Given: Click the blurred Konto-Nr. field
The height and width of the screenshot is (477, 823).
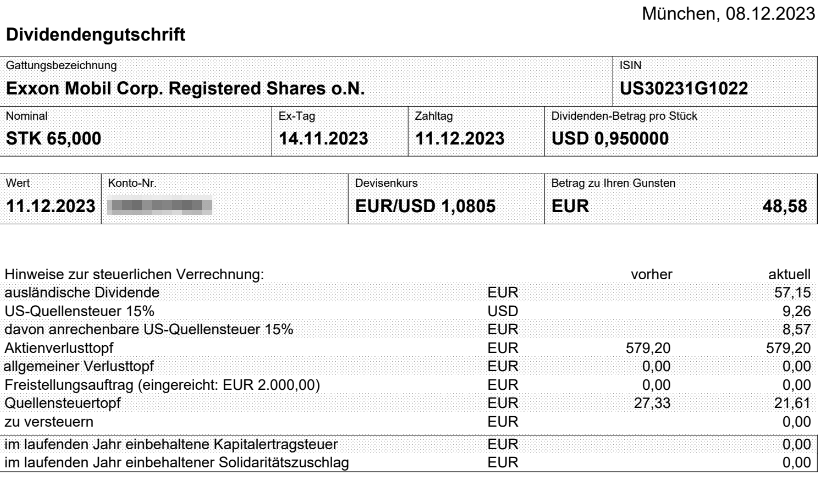Looking at the screenshot, I should pyautogui.click(x=160, y=206).
